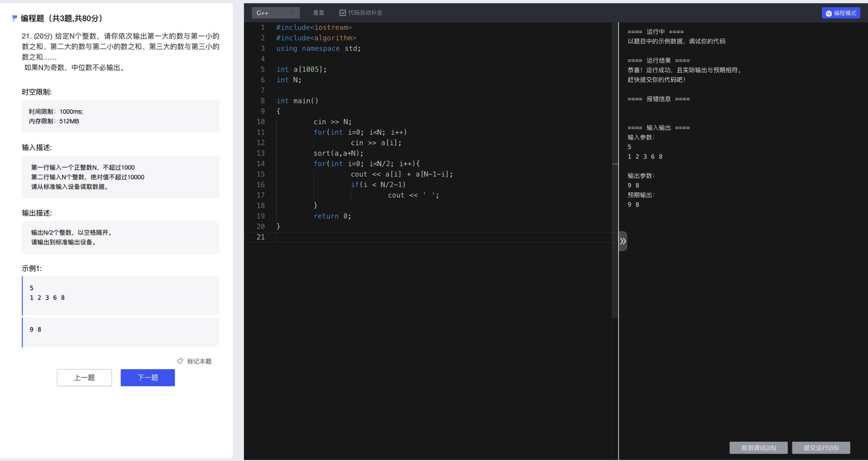The width and height of the screenshot is (868, 461).
Task: Click the '预期输出:' label
Action: [641, 195]
